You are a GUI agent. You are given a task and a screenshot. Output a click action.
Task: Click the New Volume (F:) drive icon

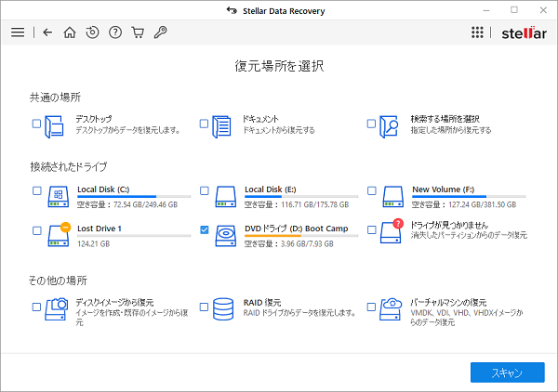(392, 197)
